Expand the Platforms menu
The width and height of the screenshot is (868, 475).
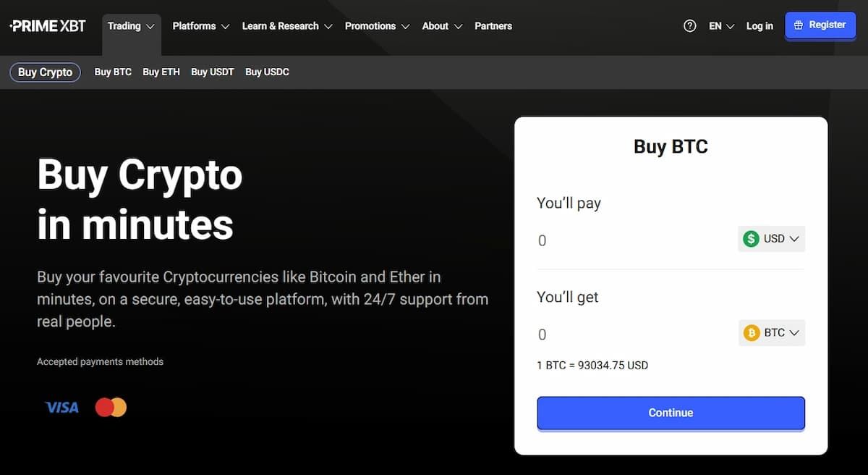point(200,26)
